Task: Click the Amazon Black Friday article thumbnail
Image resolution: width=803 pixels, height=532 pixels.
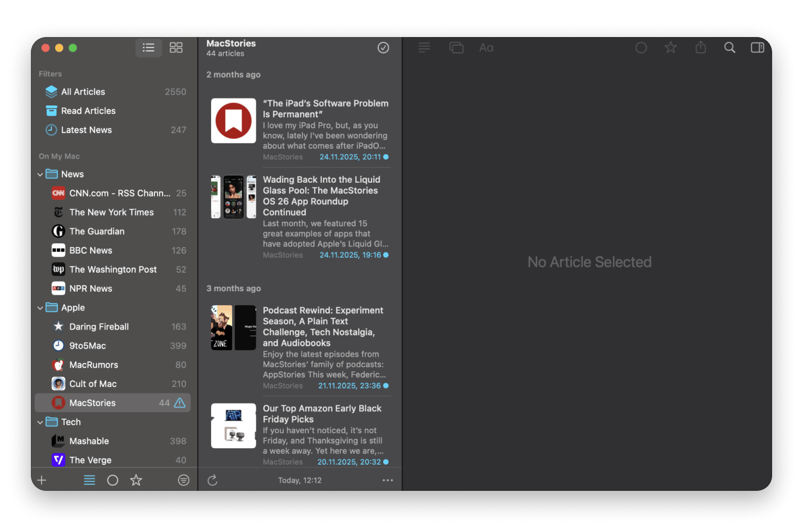Action: (233, 425)
